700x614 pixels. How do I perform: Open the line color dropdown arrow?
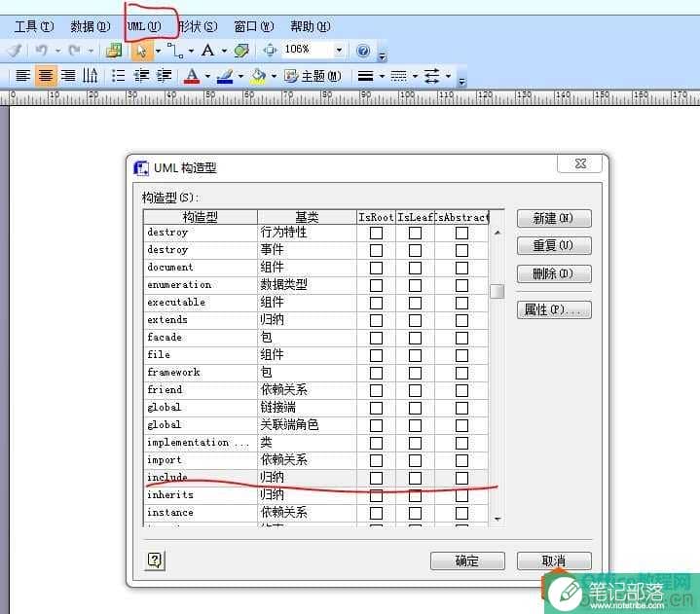240,76
